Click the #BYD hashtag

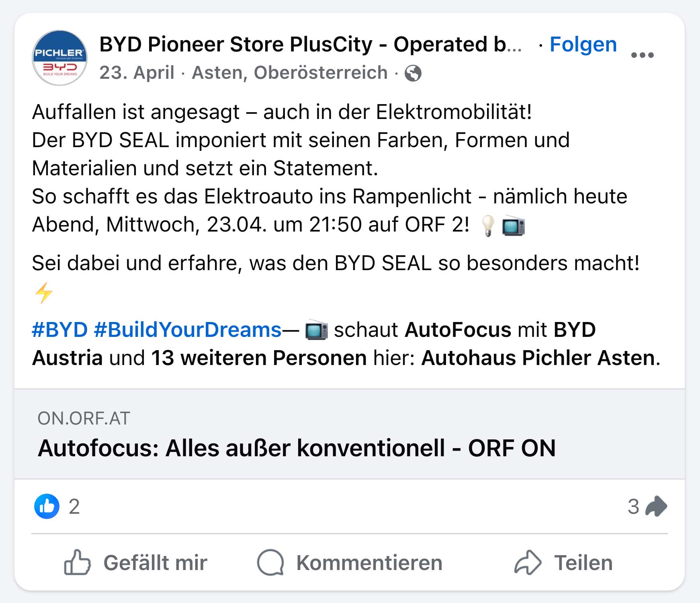[x=59, y=330]
